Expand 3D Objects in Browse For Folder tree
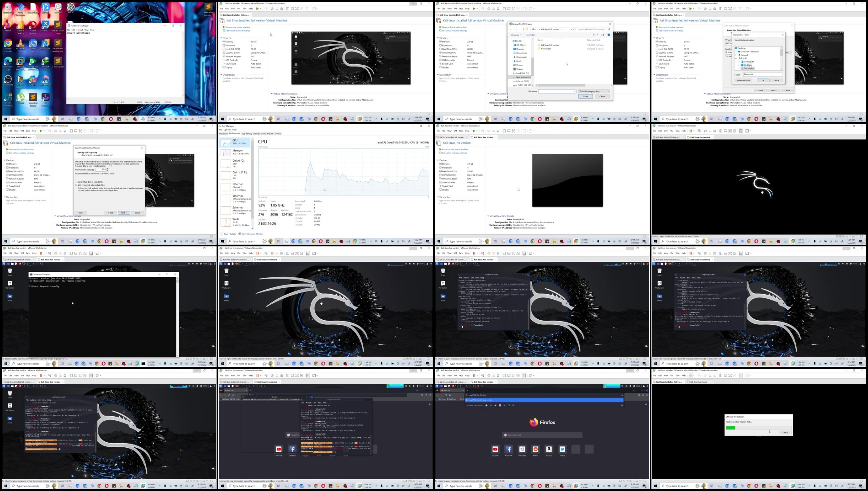 pos(739,62)
